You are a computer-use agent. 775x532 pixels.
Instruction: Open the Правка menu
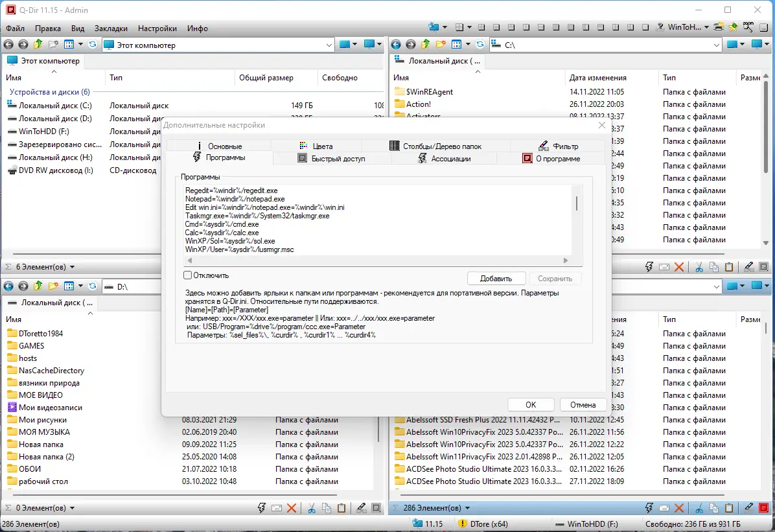(48, 28)
